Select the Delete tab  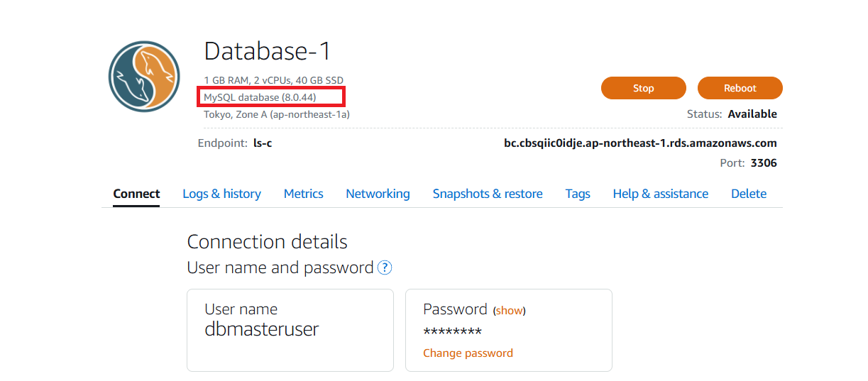pos(748,194)
